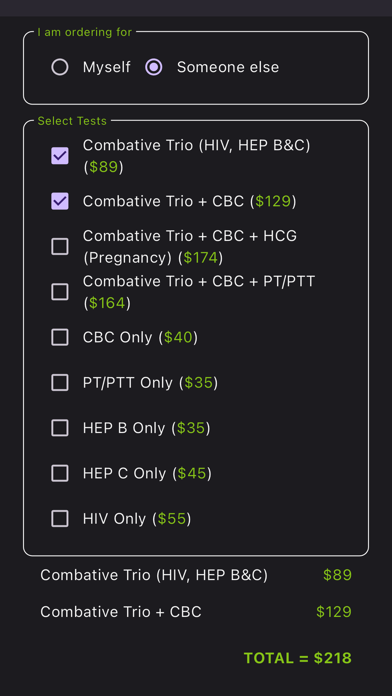
Task: Select the Myself radio button
Action: click(60, 67)
